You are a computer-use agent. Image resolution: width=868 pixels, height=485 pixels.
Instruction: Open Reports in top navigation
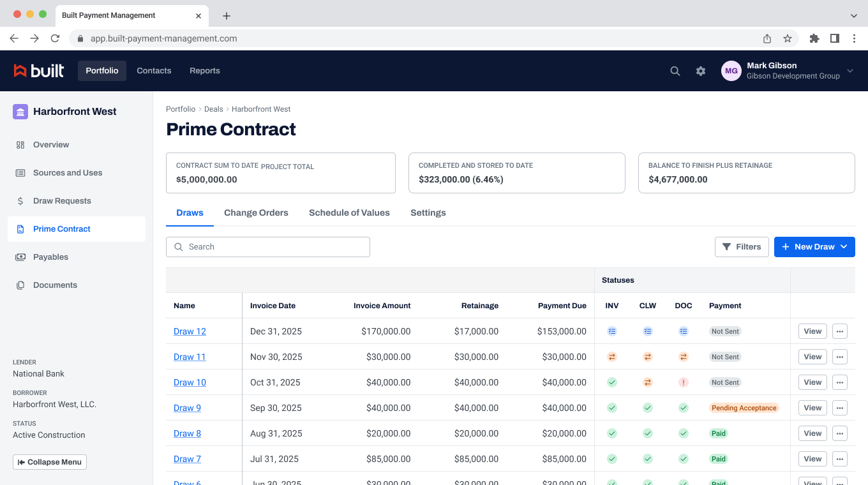pos(204,71)
